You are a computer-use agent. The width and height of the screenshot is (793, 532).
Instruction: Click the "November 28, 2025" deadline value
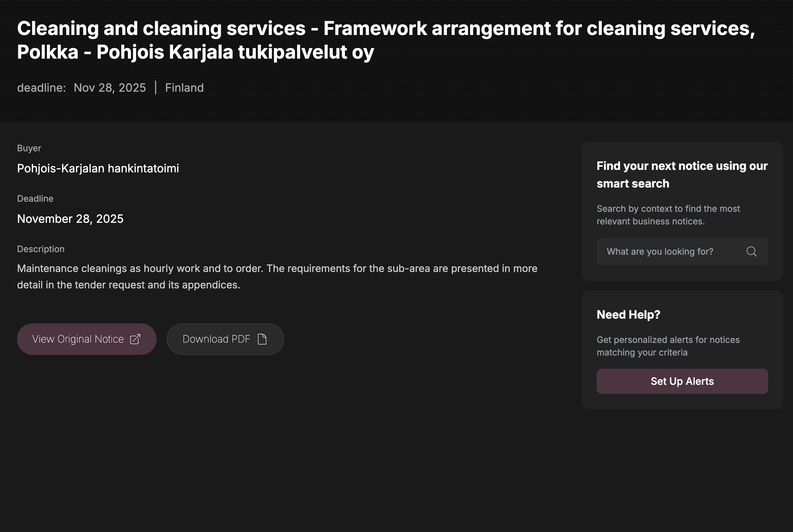tap(70, 219)
